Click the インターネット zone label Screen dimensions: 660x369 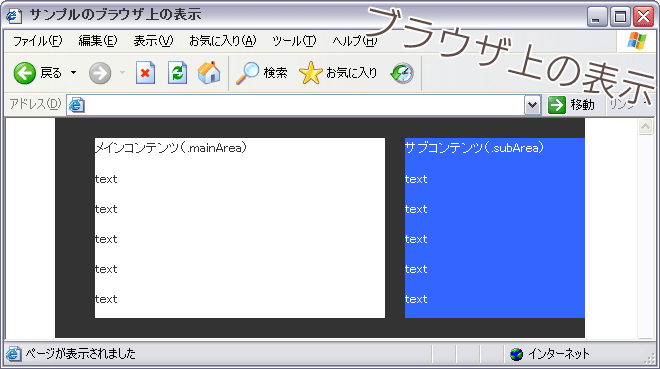(x=559, y=354)
